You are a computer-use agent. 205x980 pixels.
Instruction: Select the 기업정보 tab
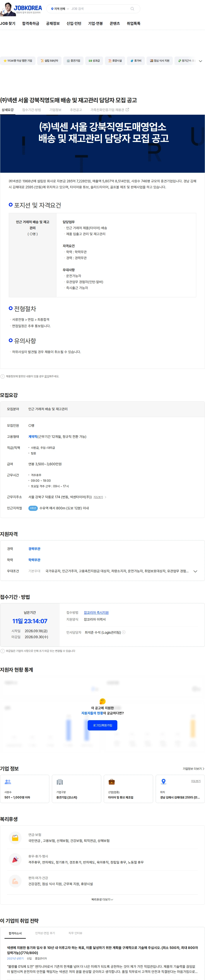click(56, 110)
